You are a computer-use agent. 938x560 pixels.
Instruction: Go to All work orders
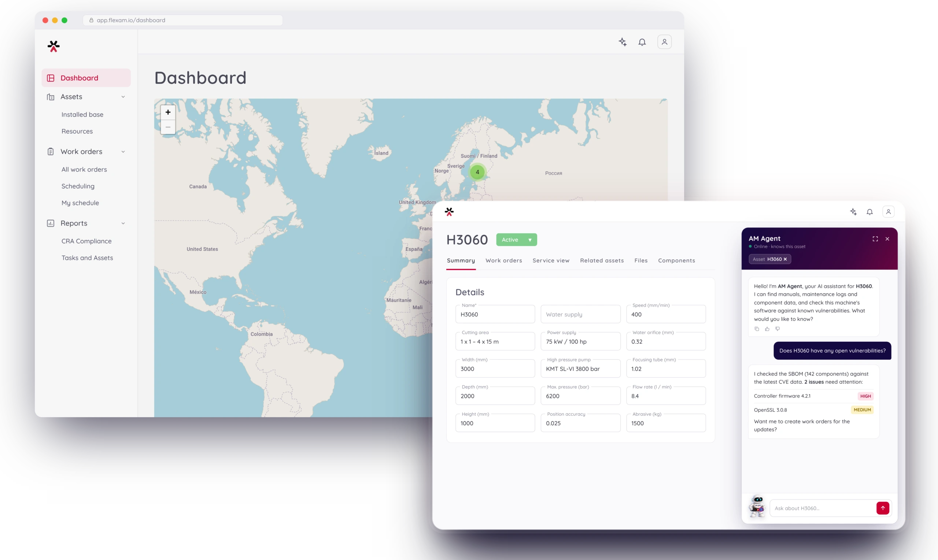pyautogui.click(x=84, y=170)
